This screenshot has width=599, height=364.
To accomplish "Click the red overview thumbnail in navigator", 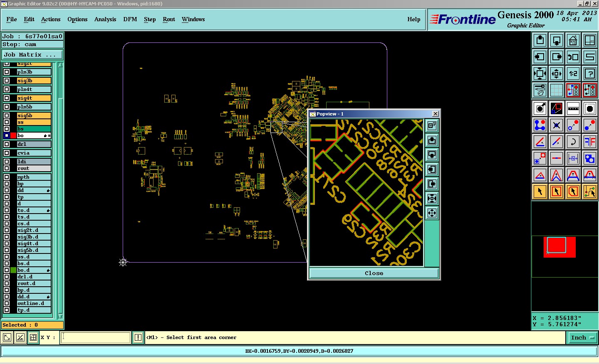I will pos(559,247).
